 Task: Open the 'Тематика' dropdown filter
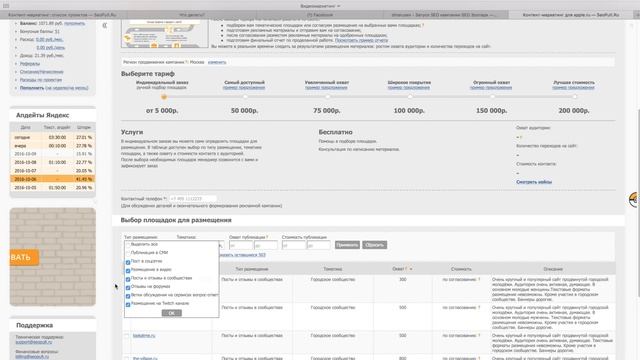[x=221, y=245]
